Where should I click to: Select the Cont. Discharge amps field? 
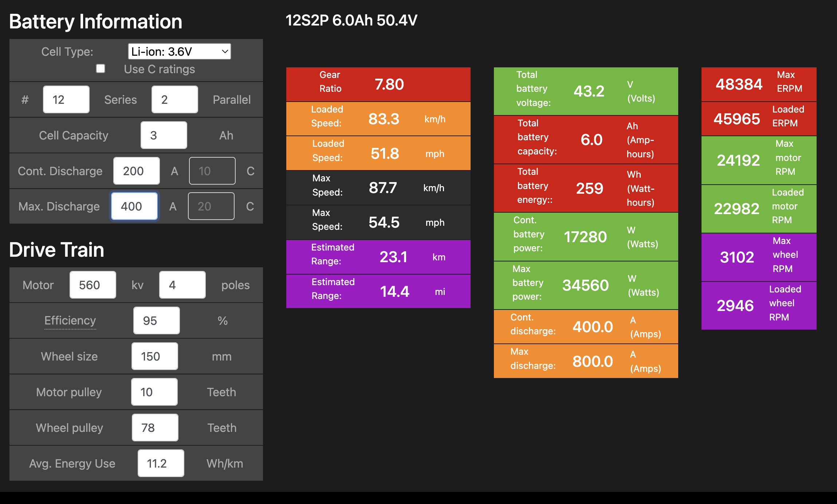[x=137, y=171]
